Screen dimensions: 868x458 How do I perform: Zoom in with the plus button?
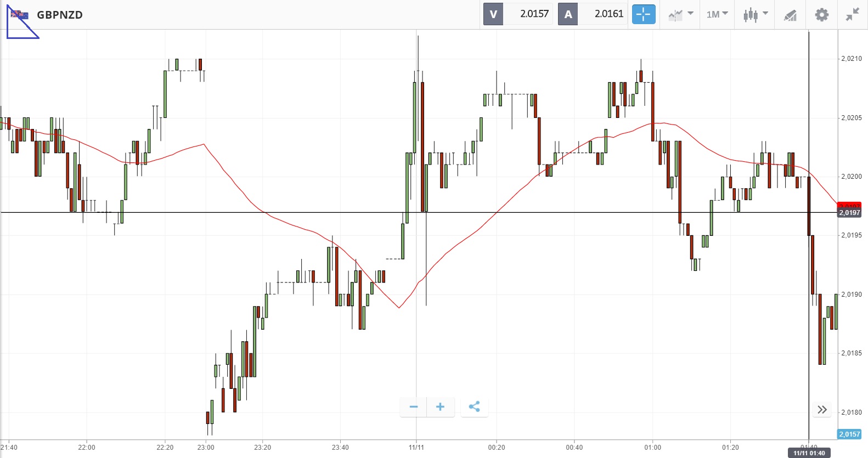pos(440,406)
